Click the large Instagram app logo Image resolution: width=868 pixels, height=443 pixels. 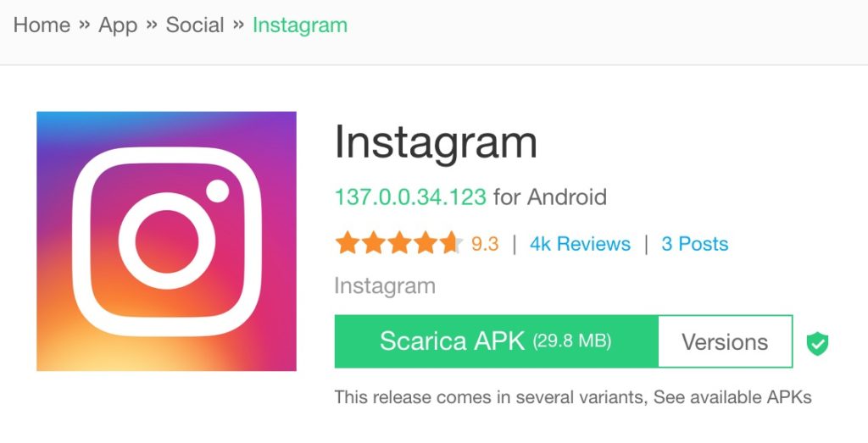tap(166, 241)
